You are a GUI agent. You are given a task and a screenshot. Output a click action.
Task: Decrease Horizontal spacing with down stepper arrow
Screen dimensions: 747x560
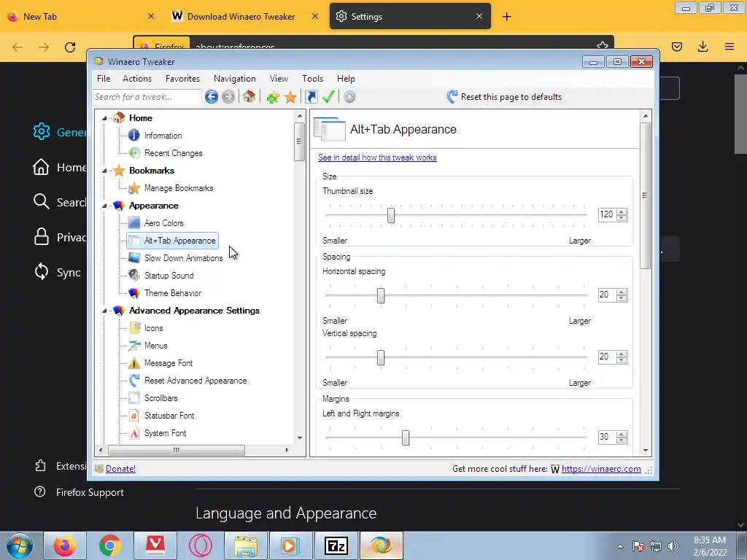point(622,298)
